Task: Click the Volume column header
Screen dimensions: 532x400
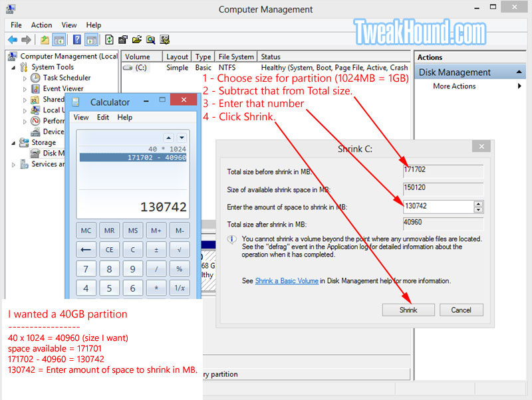Action: pyautogui.click(x=142, y=56)
